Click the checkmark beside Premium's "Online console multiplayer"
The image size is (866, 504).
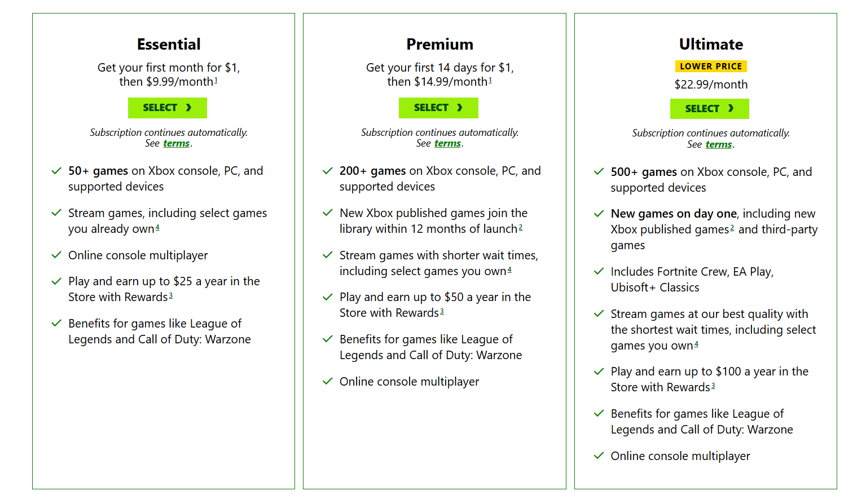coord(327,382)
